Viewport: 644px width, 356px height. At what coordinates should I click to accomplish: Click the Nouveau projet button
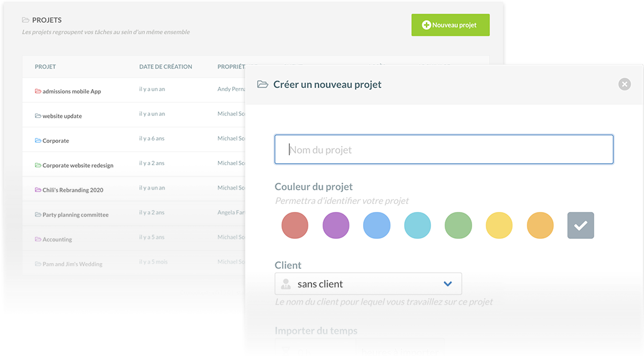click(x=450, y=25)
